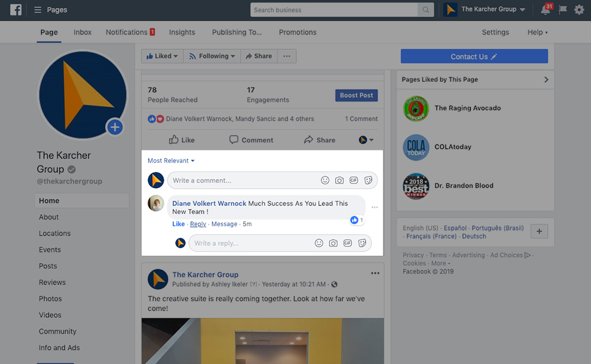This screenshot has height=364, width=591.
Task: Click the Boost Post button
Action: click(x=356, y=95)
